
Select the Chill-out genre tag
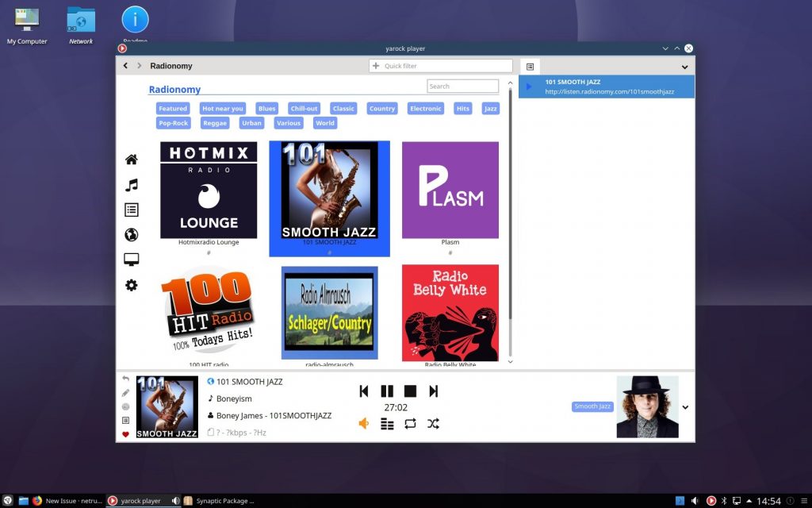point(304,109)
